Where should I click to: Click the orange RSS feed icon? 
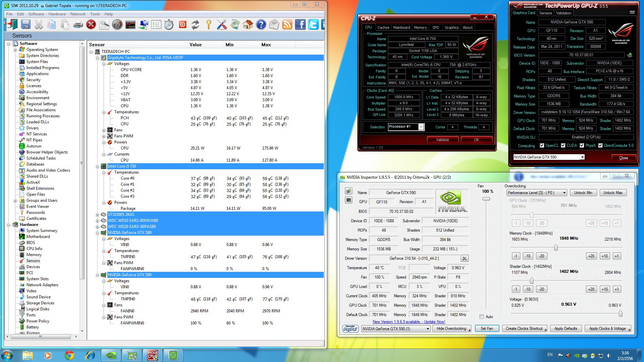287,24
